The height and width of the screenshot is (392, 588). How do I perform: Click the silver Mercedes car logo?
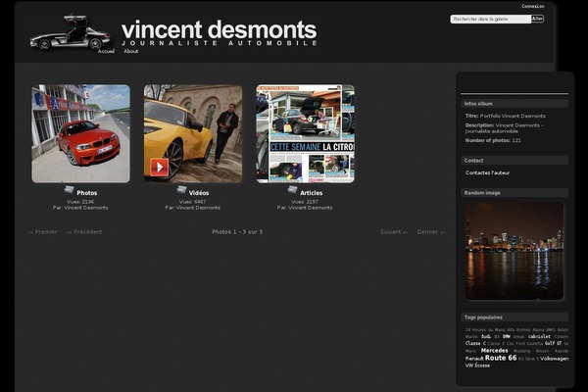tap(71, 32)
